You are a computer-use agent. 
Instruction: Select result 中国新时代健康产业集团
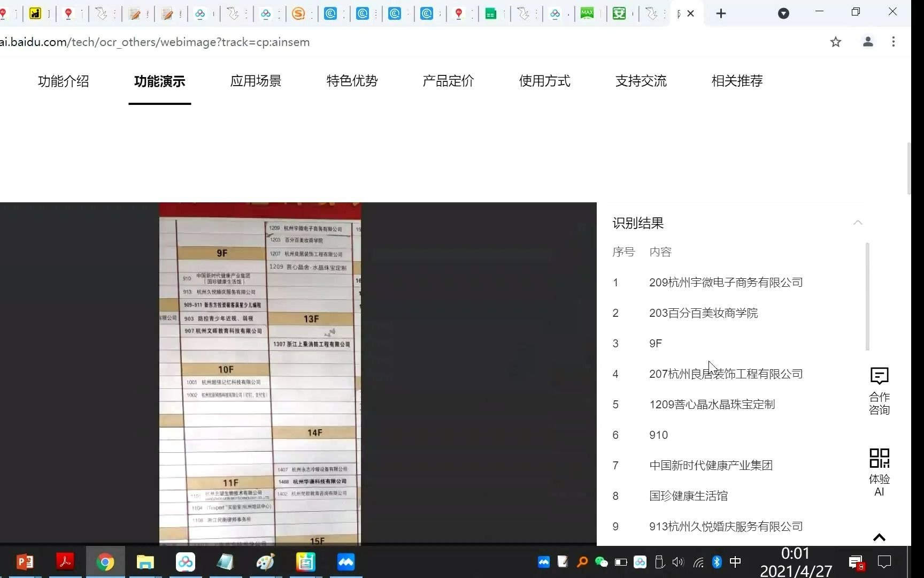tap(711, 466)
